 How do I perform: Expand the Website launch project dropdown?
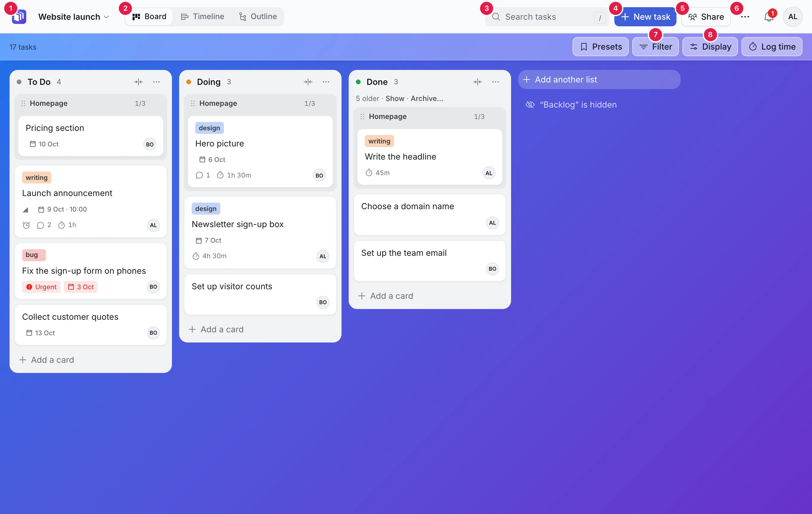[73, 16]
